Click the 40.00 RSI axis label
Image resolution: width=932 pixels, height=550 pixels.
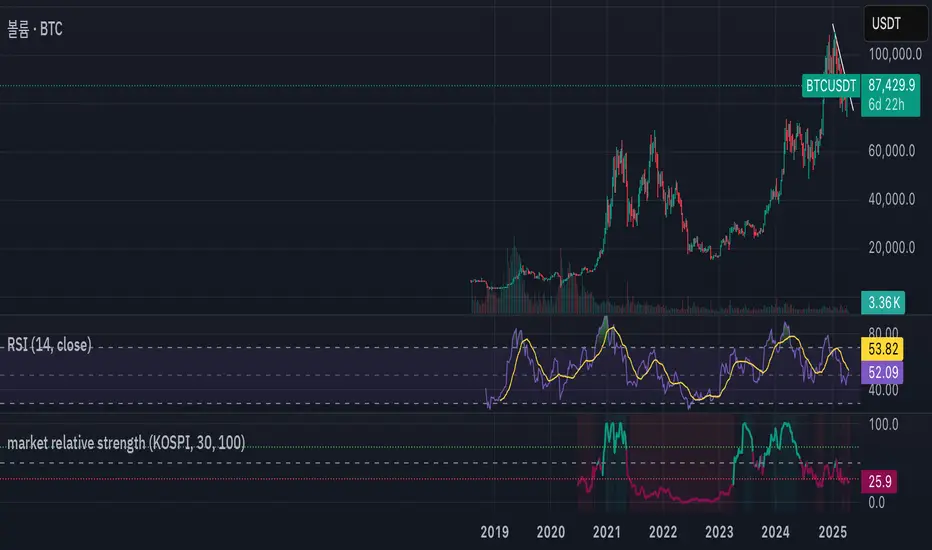883,391
